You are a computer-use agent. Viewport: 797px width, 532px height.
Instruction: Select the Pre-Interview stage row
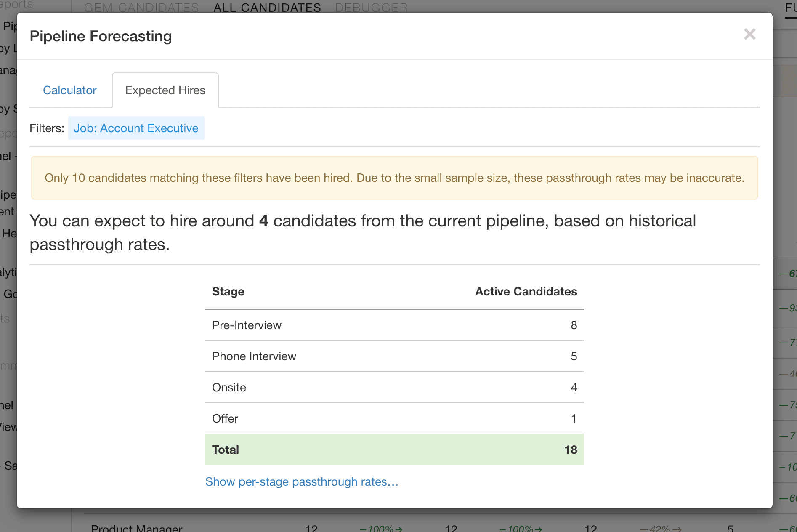[x=247, y=325]
